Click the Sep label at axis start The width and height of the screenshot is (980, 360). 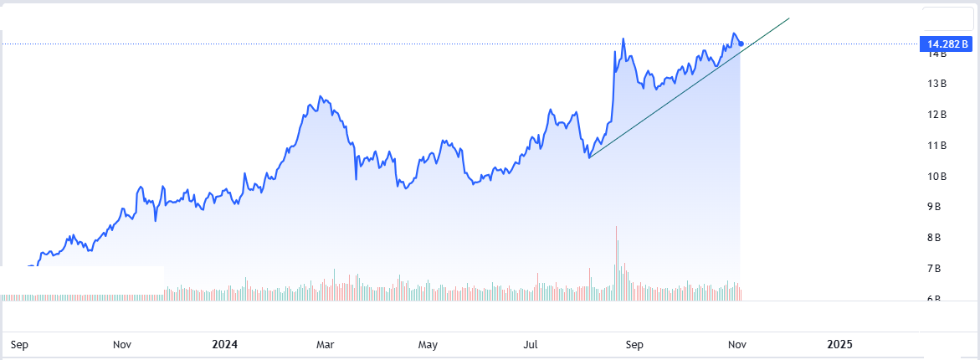pyautogui.click(x=20, y=344)
